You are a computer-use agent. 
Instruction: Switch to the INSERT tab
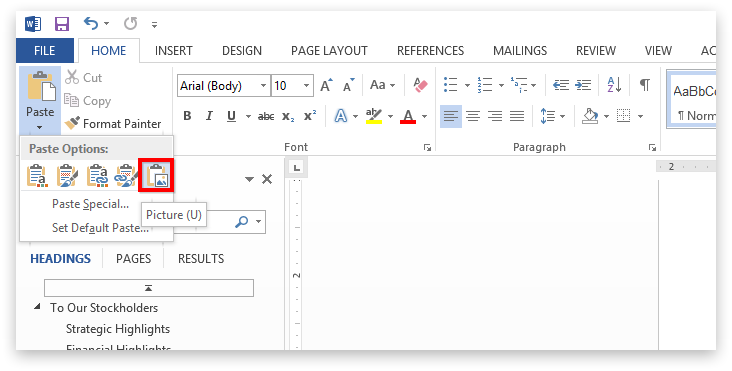click(x=174, y=50)
